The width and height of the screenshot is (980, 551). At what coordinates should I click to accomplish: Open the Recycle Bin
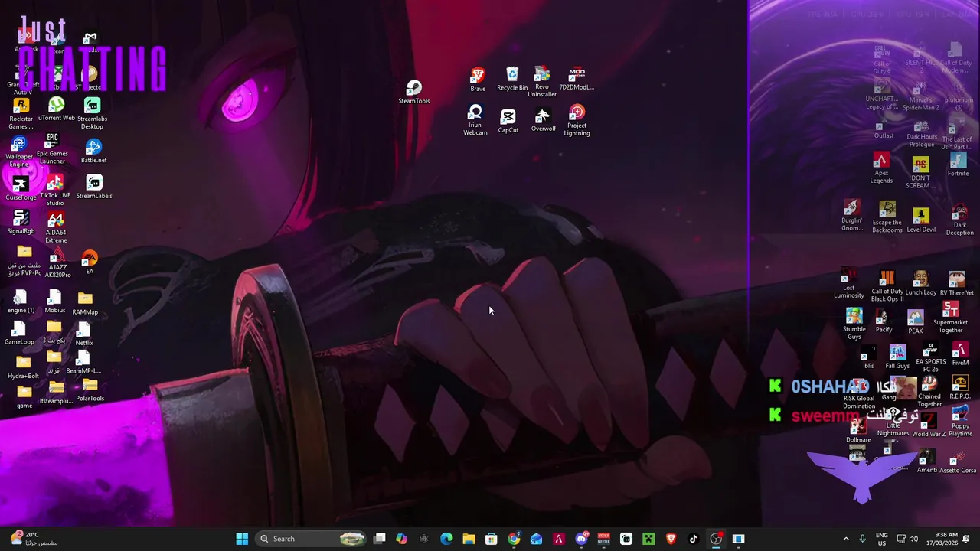[x=512, y=80]
